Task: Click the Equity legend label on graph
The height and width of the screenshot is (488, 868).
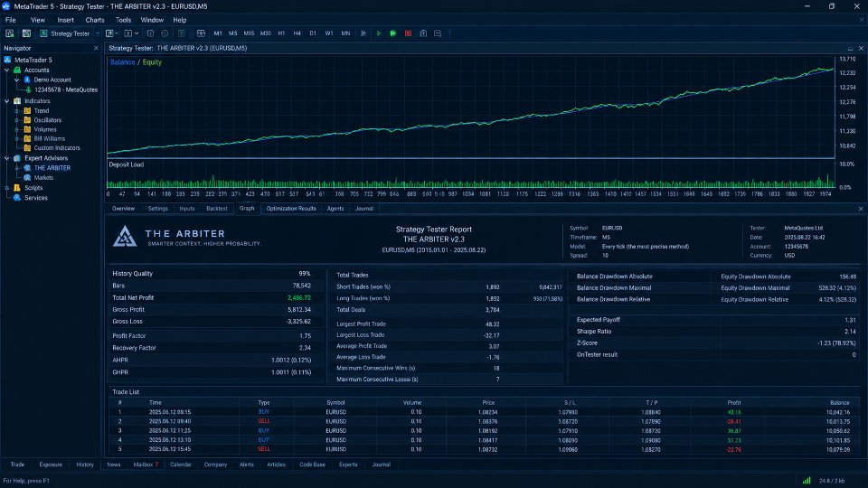Action: pyautogui.click(x=152, y=62)
